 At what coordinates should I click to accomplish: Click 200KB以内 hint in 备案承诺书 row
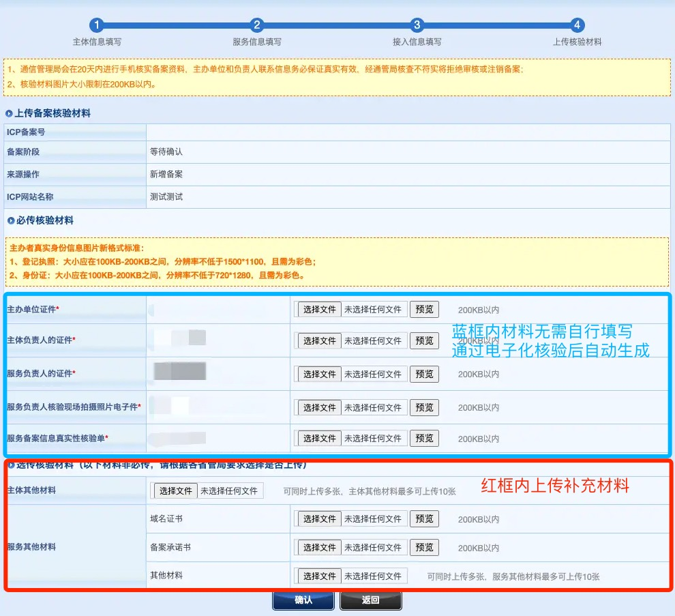point(478,548)
